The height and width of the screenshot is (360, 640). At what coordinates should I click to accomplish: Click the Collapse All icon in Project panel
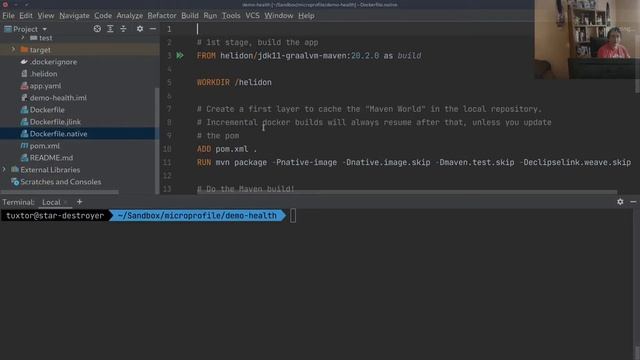tap(123, 29)
